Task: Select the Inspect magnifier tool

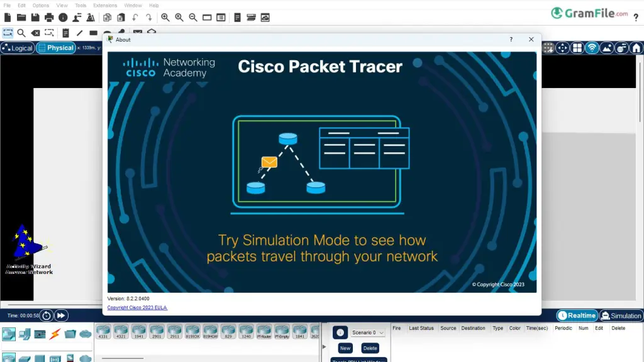Action: (21, 33)
